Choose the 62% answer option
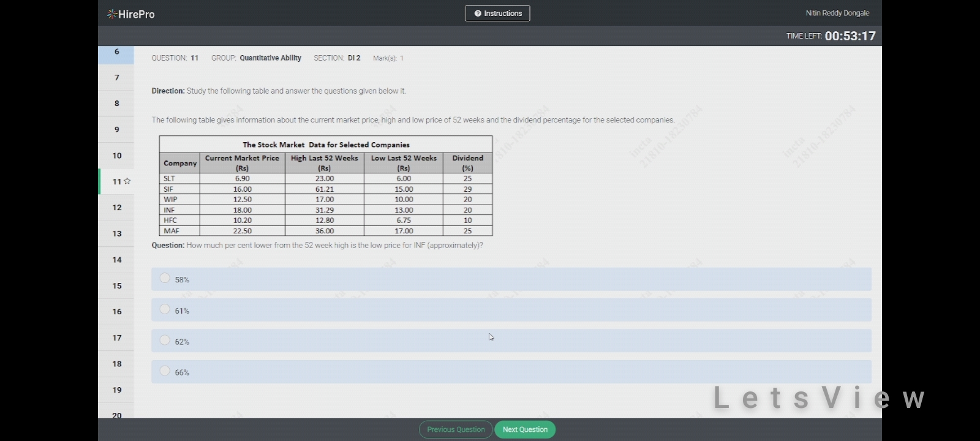This screenshot has height=441, width=980. pos(511,341)
